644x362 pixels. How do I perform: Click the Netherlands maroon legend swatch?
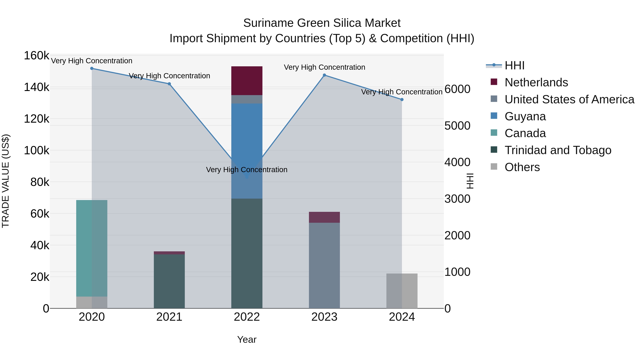(494, 82)
